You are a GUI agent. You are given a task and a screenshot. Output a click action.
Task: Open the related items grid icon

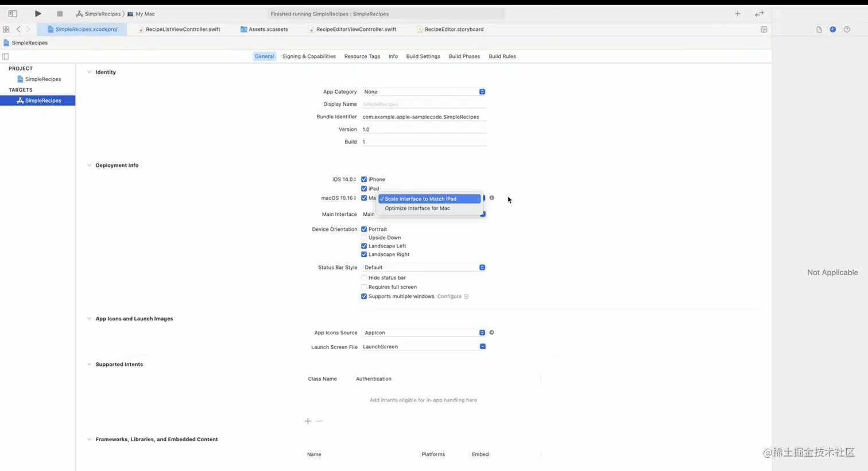point(6,29)
